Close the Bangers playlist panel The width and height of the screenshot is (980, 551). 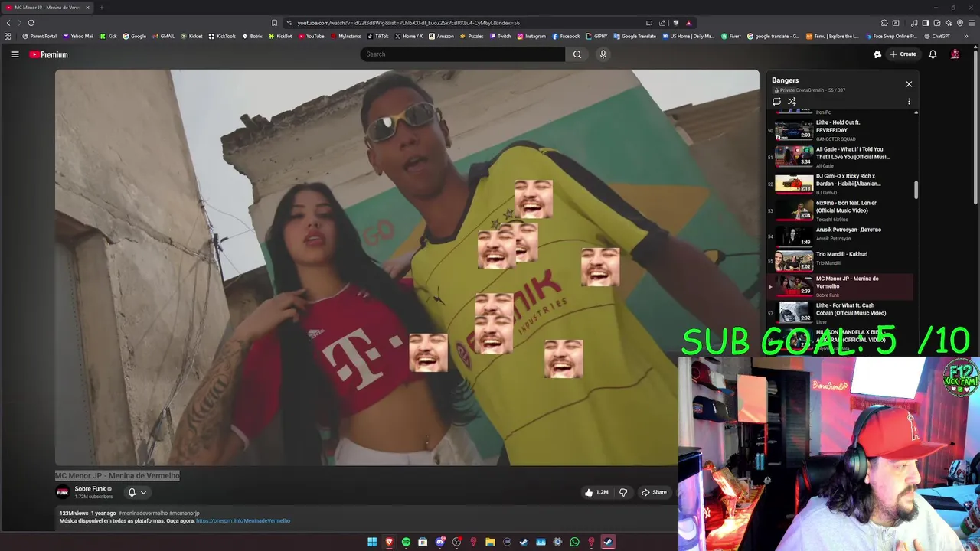909,84
